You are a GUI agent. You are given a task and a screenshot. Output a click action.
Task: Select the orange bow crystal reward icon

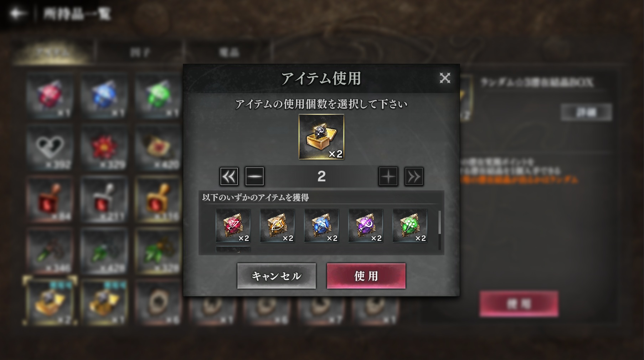277,226
